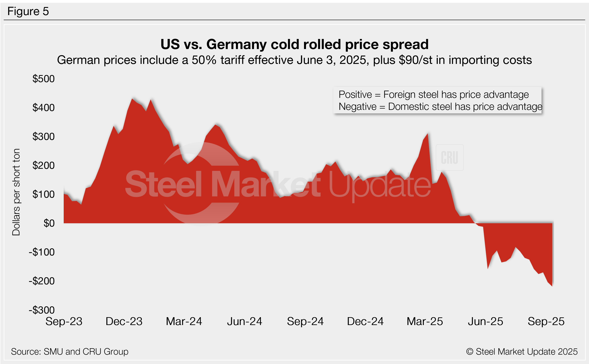Click the Sep-24 x-axis label
The width and height of the screenshot is (589, 364).
pyautogui.click(x=305, y=321)
